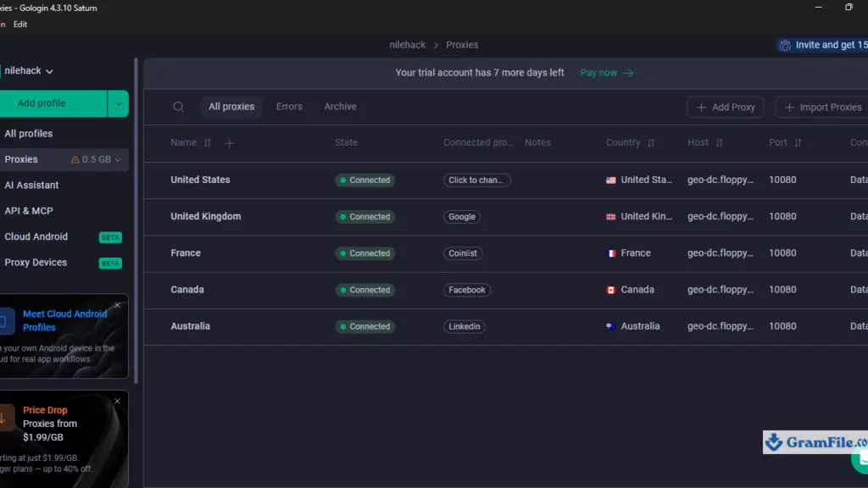Click the Notes column header
868x488 pixels.
coord(537,142)
